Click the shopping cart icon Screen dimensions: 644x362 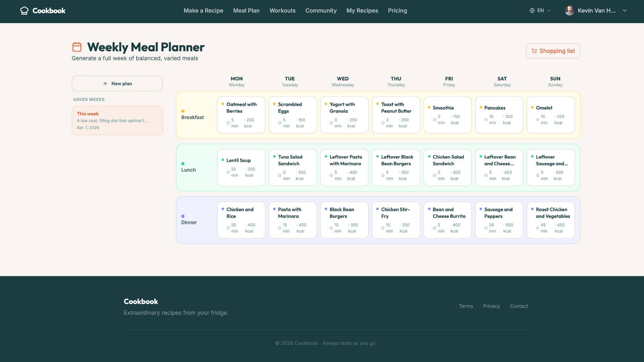point(534,51)
